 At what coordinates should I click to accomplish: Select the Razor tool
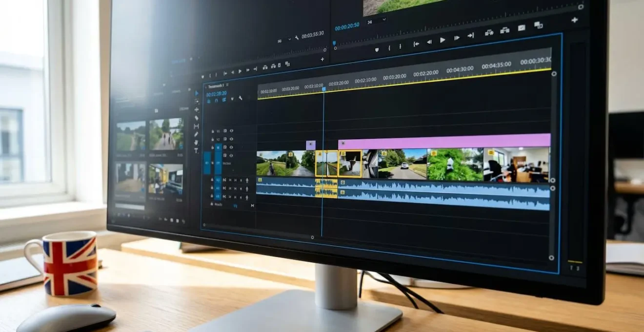click(x=197, y=118)
